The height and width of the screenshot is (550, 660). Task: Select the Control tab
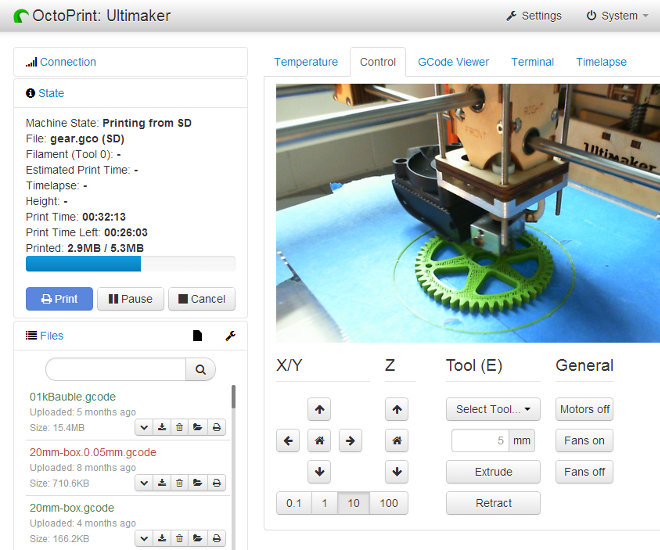click(378, 62)
